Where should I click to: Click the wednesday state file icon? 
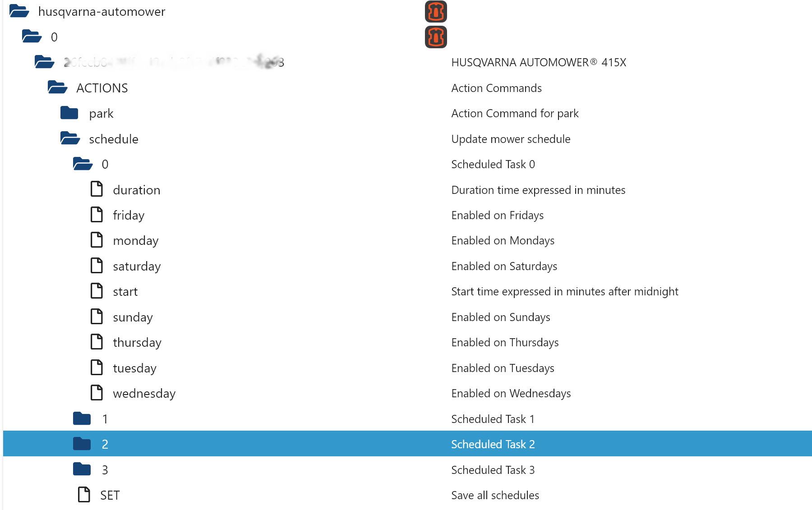tap(97, 393)
